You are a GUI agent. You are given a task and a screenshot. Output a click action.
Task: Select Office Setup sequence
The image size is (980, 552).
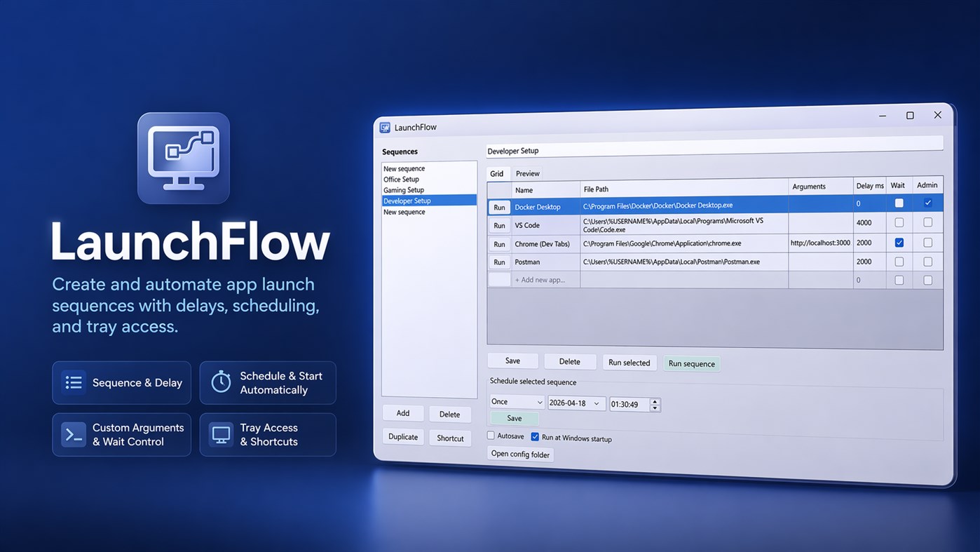tap(429, 179)
